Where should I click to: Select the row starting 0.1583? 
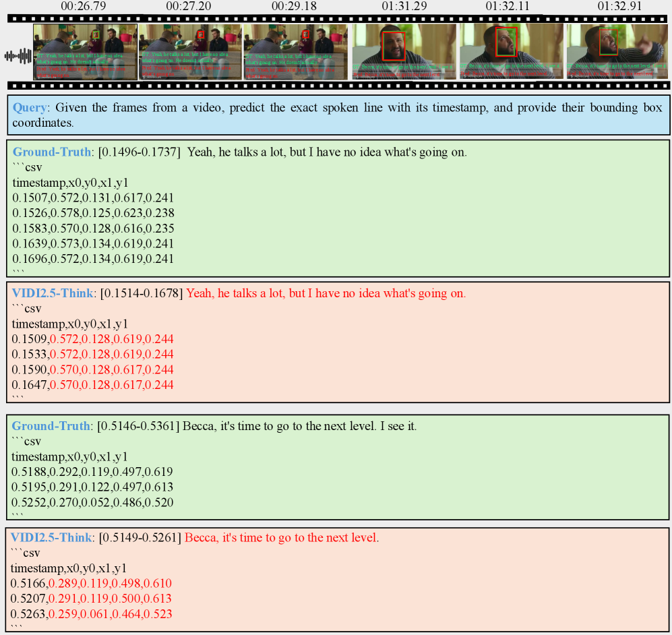pos(93,229)
